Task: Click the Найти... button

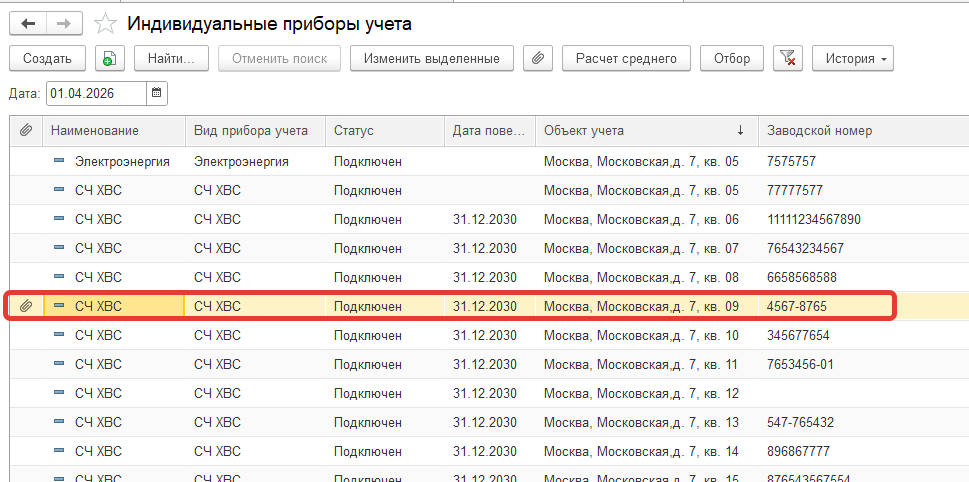Action: click(171, 59)
